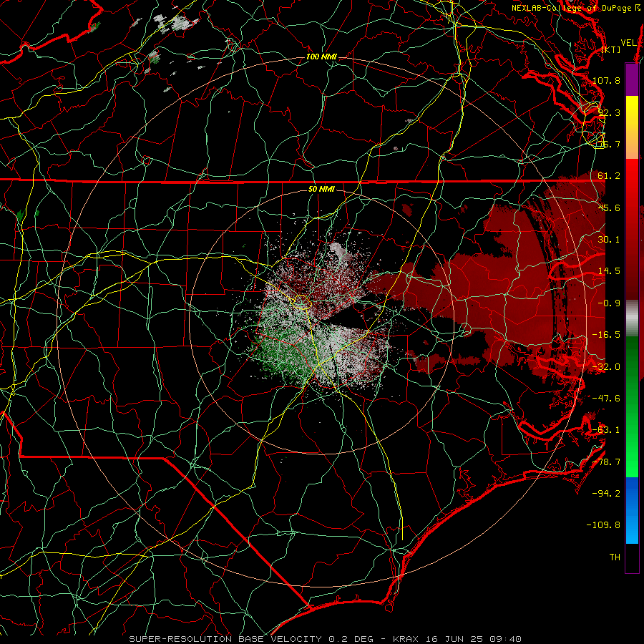Click the 107.8 velocity scale value
This screenshot has width=644, height=644.
pos(606,80)
